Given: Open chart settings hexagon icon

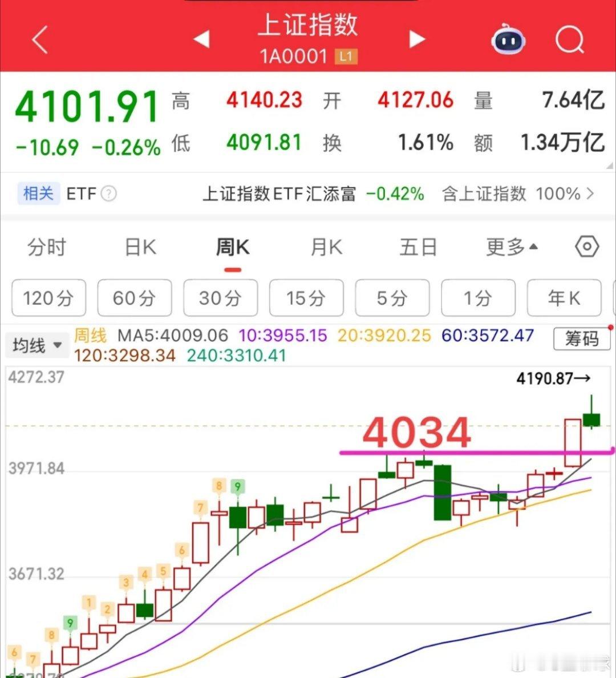Looking at the screenshot, I should click(586, 247).
